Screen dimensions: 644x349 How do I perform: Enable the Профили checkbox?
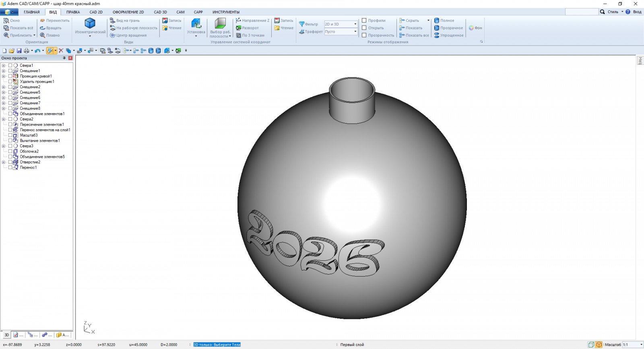[364, 21]
